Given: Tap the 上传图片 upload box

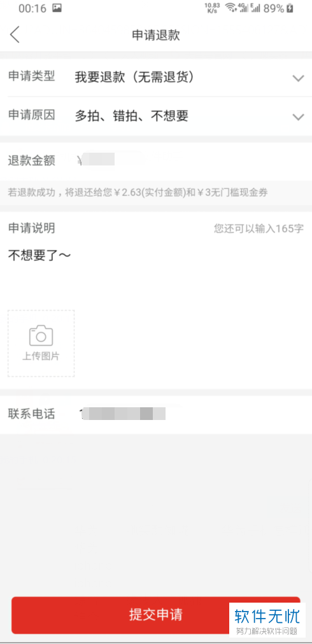Looking at the screenshot, I should click(41, 344).
